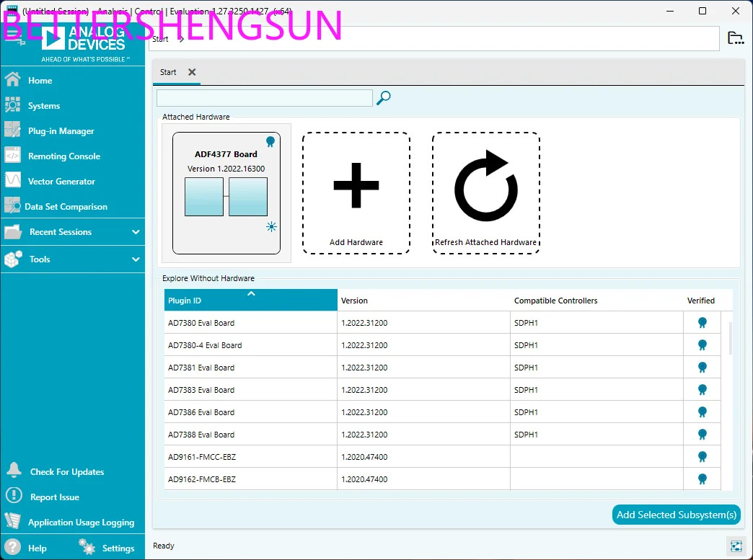Select the ADF4377 Board hardware card
This screenshot has height=560, width=753.
point(226,193)
